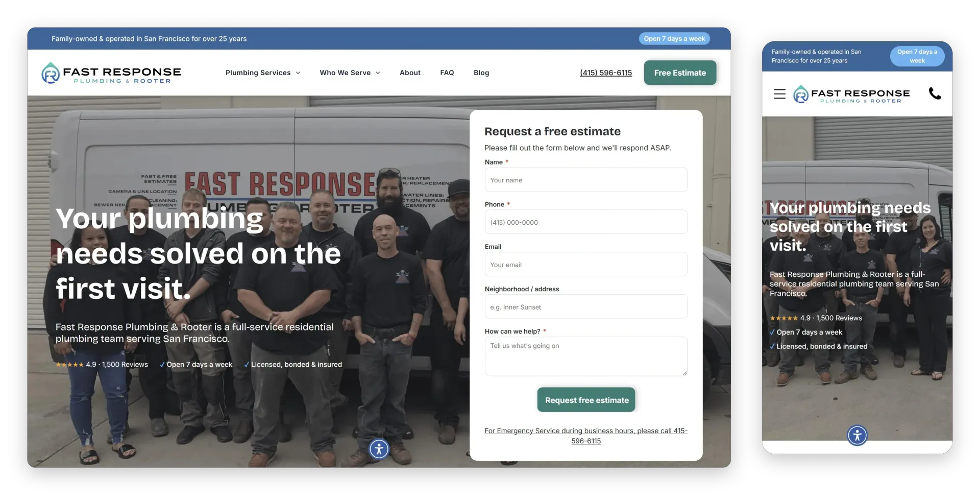Image resolution: width=980 pixels, height=495 pixels.
Task: Open the accessibility widget on desktop view
Action: [x=379, y=449]
